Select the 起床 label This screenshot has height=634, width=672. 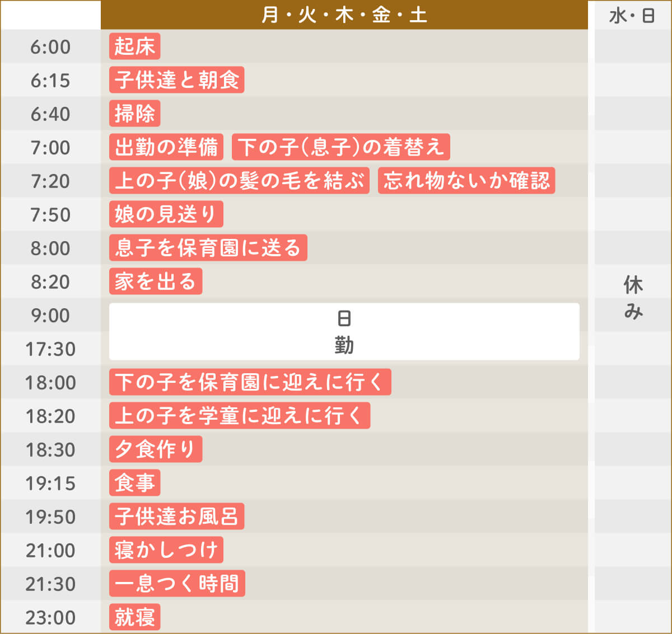pos(135,46)
